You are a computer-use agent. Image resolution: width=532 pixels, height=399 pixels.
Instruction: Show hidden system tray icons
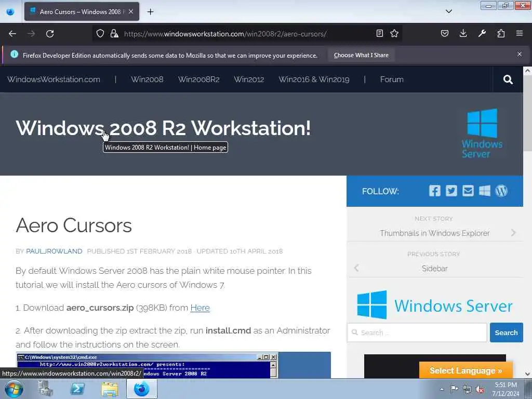click(x=442, y=389)
